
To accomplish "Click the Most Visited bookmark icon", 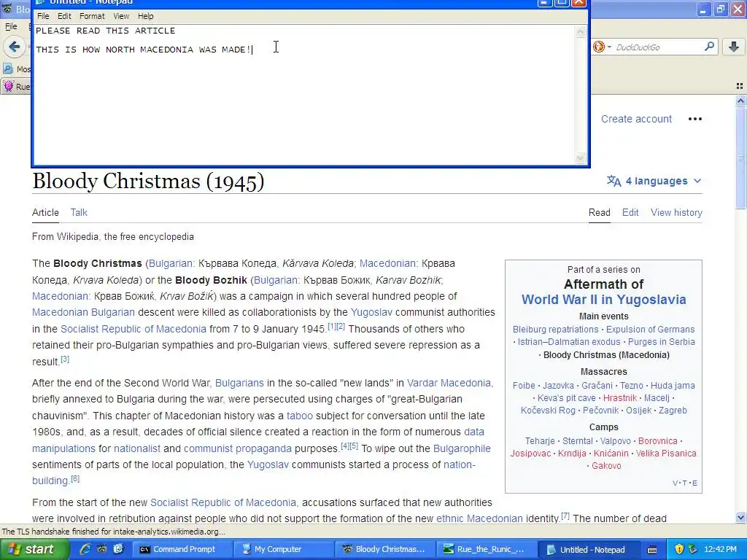I will point(8,69).
